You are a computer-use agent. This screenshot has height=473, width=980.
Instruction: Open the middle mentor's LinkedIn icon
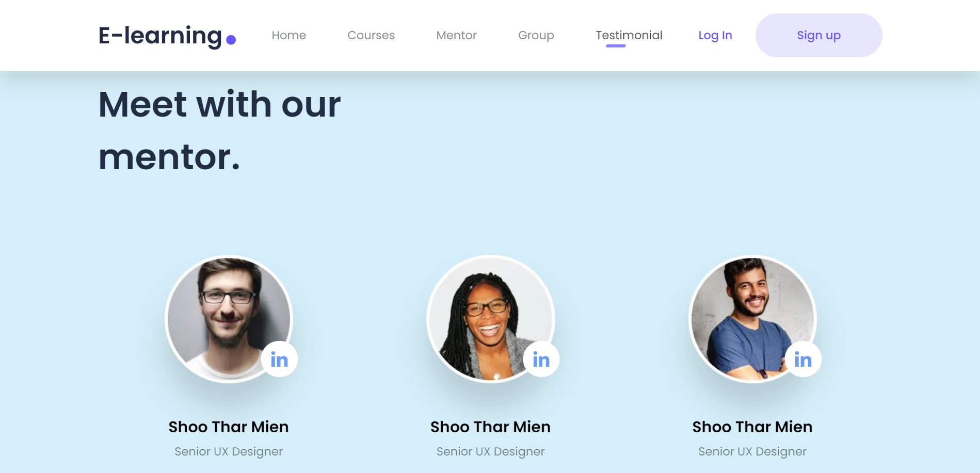tap(541, 359)
